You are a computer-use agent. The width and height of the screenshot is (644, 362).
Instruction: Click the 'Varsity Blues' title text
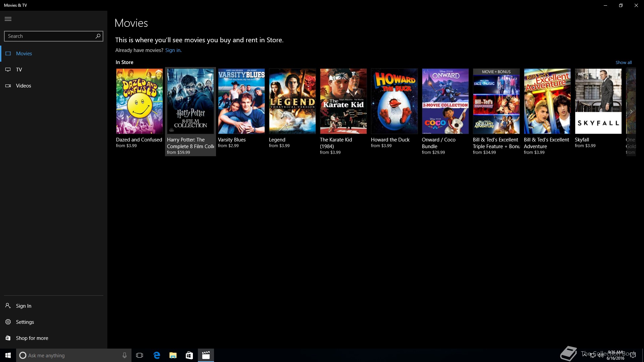(x=232, y=140)
